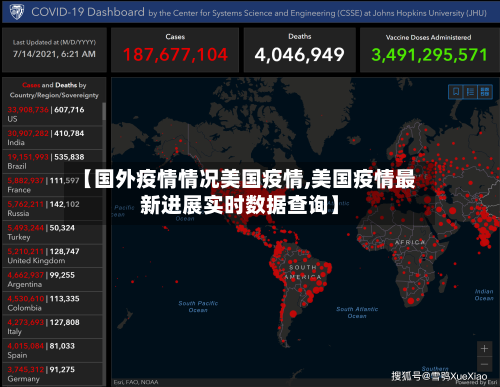
Task: Click total cases figure 187,677,104
Action: coord(175,55)
